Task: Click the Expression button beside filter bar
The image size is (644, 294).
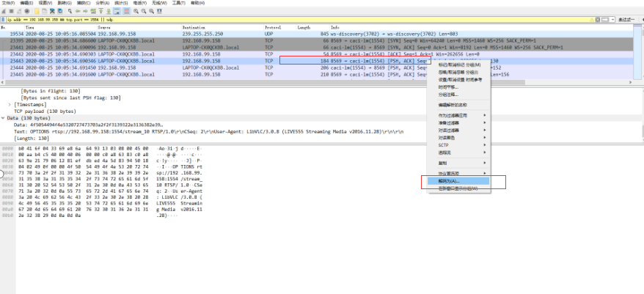Action: click(626, 19)
